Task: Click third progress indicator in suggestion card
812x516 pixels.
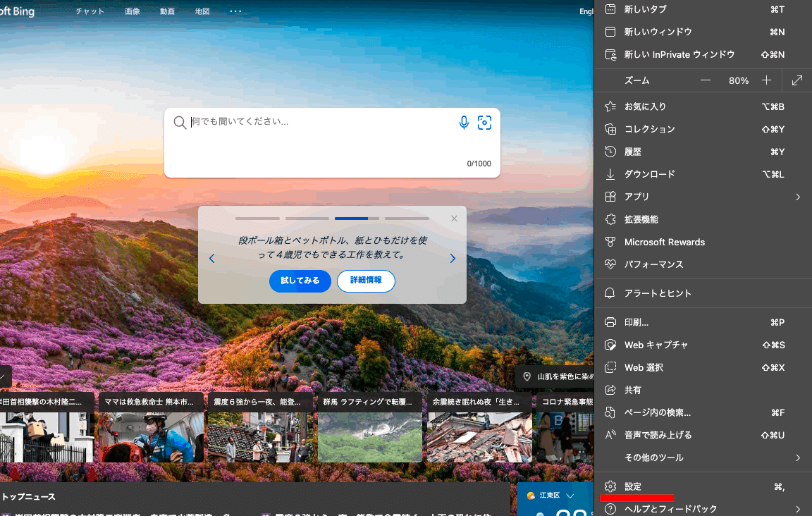Action: pyautogui.click(x=357, y=219)
